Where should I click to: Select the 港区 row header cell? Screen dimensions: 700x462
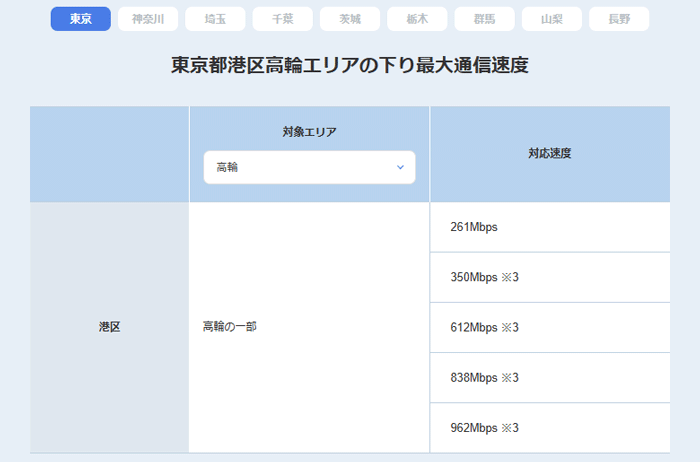tap(109, 327)
